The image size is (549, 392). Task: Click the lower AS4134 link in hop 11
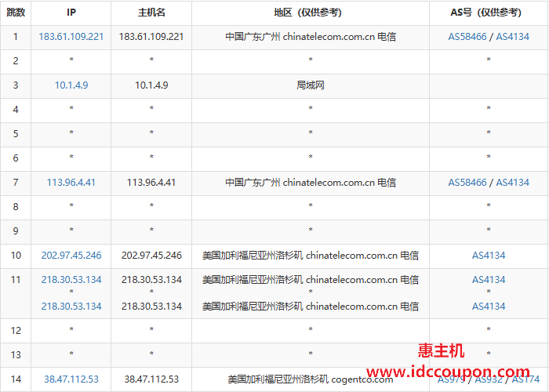[489, 307]
